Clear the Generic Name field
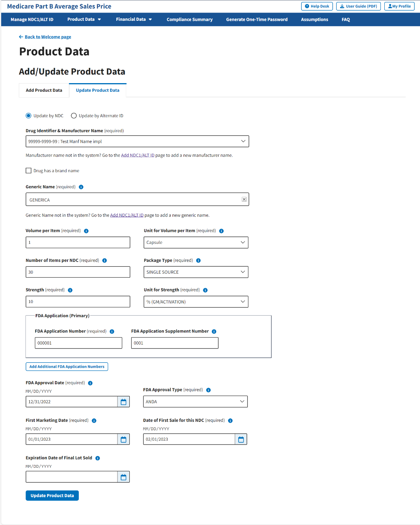Viewport: 420px width, 525px height. click(244, 200)
